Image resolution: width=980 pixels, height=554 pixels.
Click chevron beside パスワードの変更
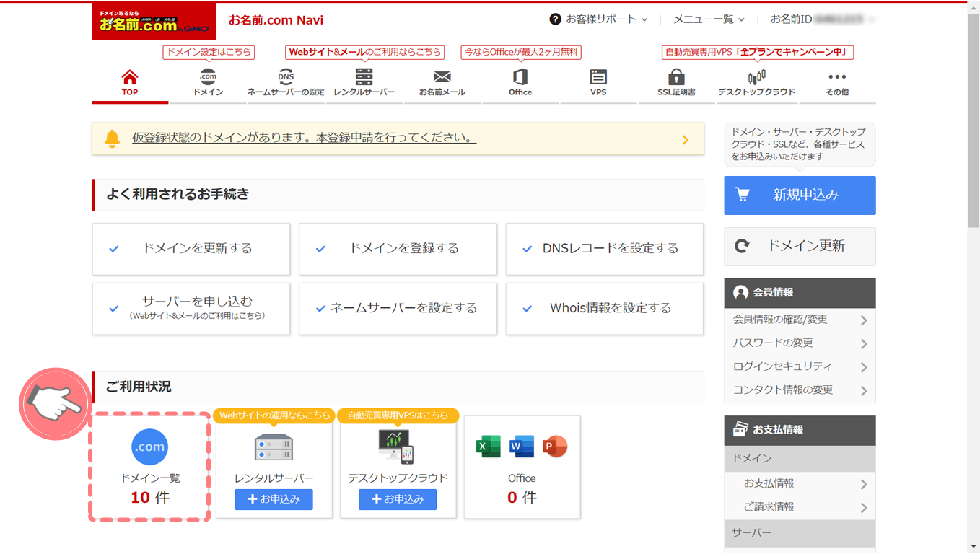click(864, 344)
